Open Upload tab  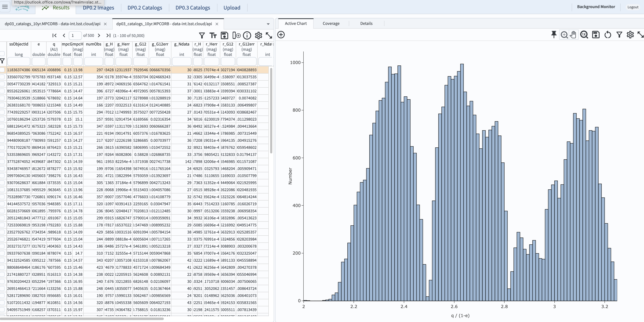point(232,8)
